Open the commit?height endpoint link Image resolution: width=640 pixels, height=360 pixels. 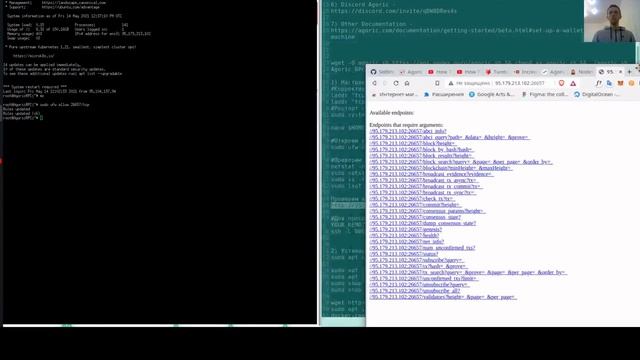click(x=415, y=205)
